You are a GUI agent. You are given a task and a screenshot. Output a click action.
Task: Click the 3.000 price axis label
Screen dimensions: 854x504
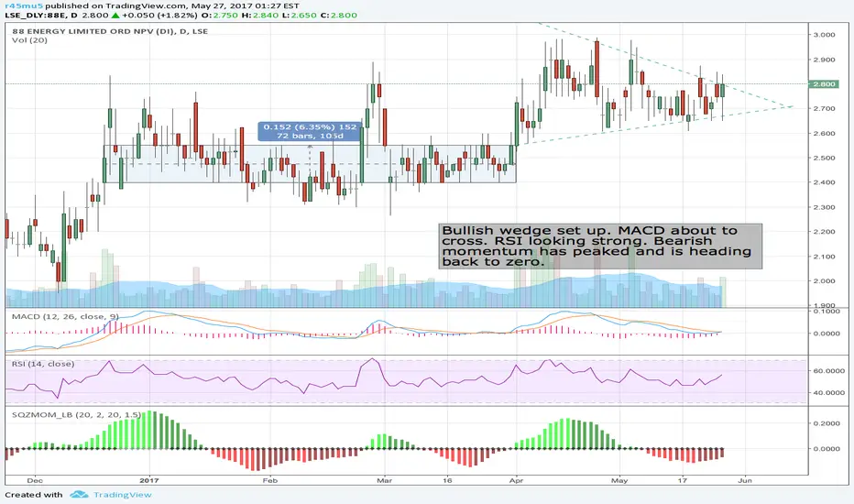pos(824,35)
